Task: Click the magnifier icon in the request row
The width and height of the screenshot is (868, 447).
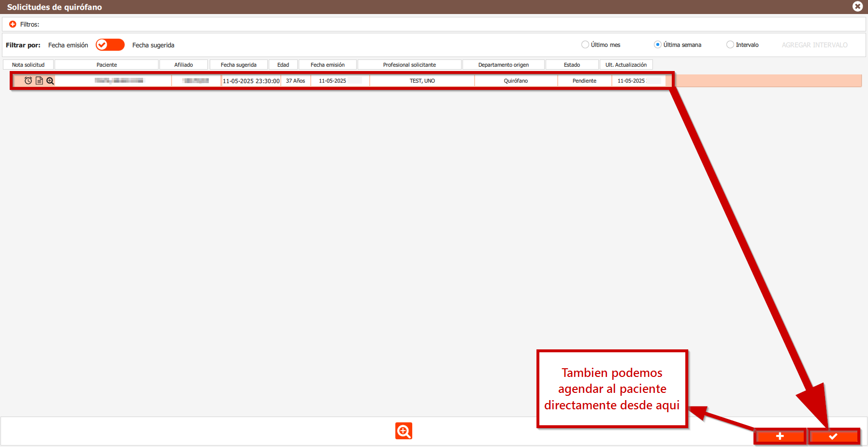Action: pyautogui.click(x=50, y=81)
